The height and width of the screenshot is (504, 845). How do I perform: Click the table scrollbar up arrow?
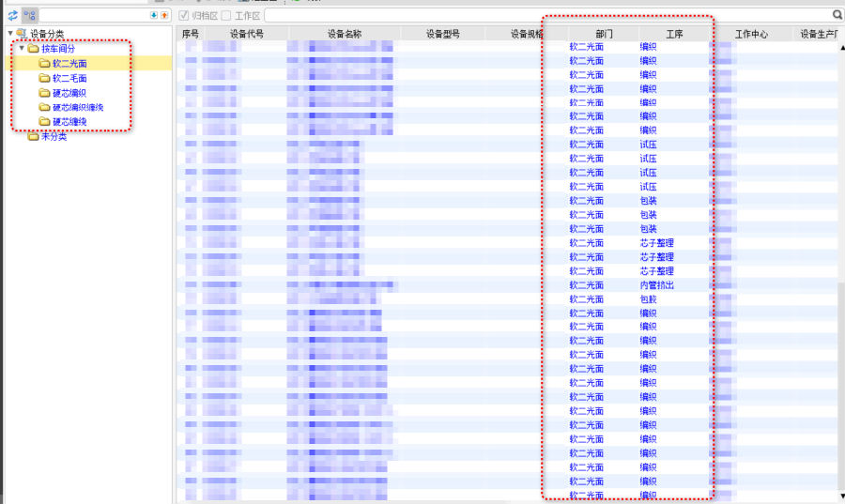point(842,48)
